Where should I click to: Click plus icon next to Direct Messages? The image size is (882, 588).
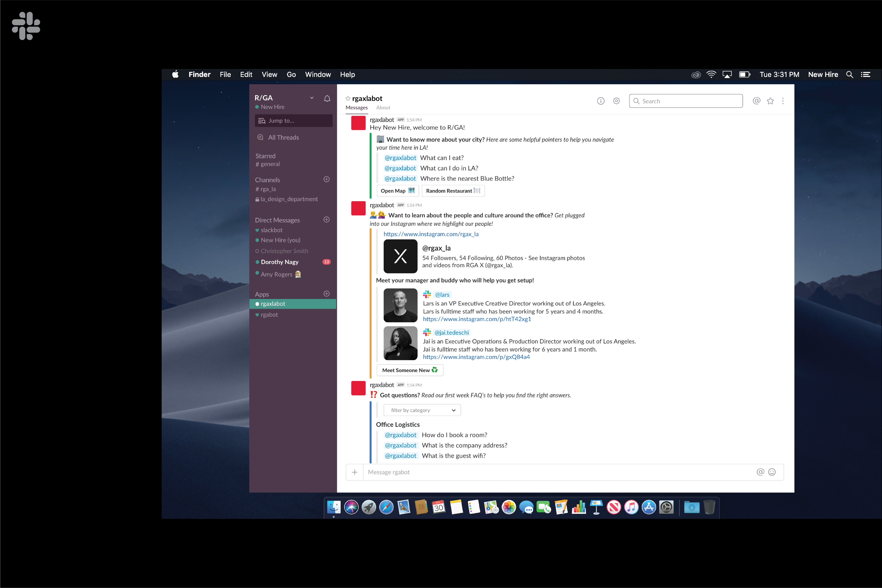click(x=326, y=219)
